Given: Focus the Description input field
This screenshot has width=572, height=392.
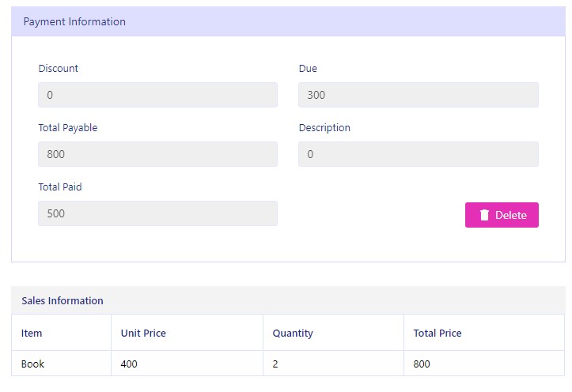Looking at the screenshot, I should point(418,154).
